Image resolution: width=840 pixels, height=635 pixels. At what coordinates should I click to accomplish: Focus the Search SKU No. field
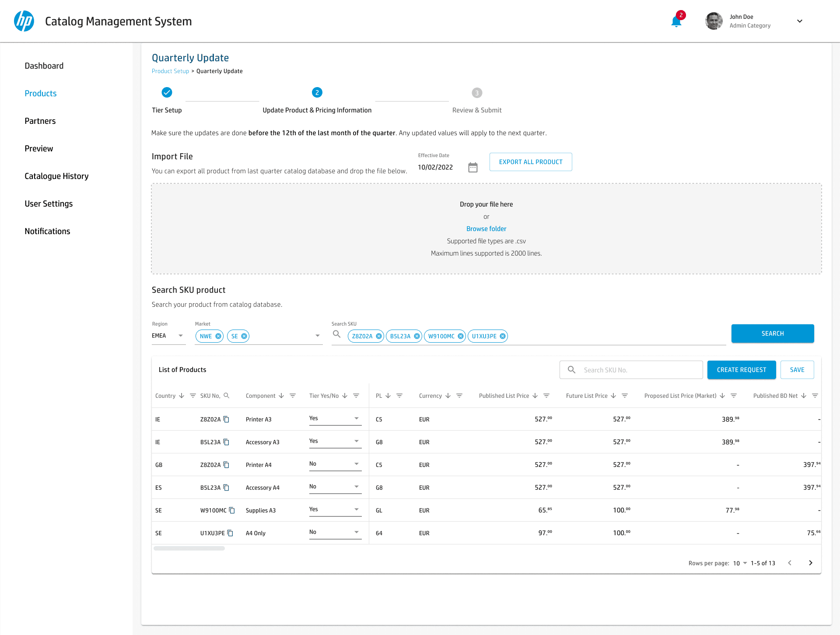point(631,370)
